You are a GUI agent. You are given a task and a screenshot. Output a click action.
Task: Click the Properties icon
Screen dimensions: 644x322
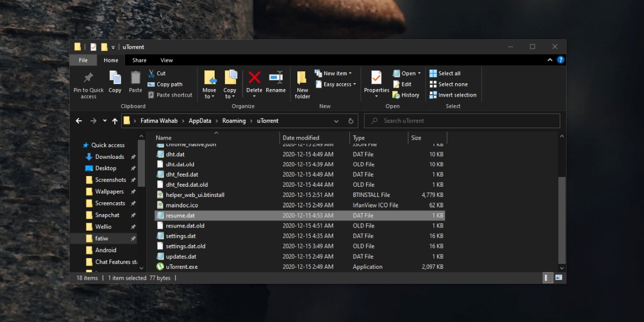(376, 78)
